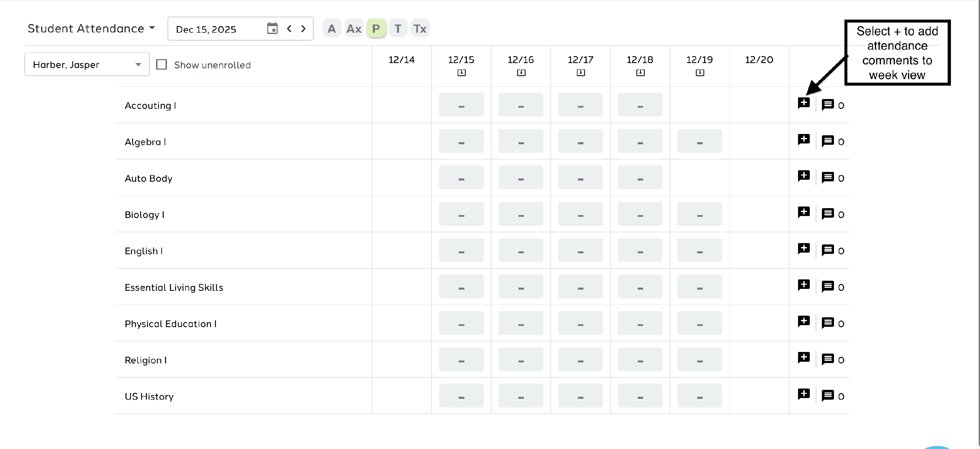Open the calendar date picker icon
This screenshot has height=449, width=980.
[272, 28]
